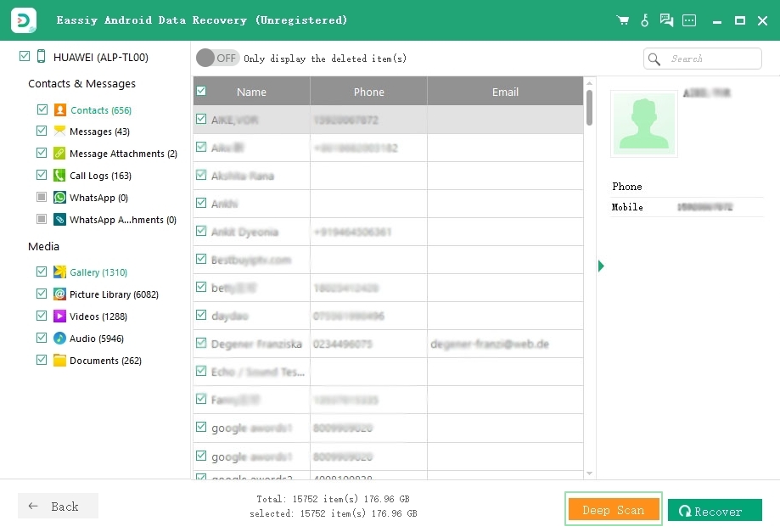
Task: Open the Picture Library (6082) category
Action: click(x=114, y=294)
